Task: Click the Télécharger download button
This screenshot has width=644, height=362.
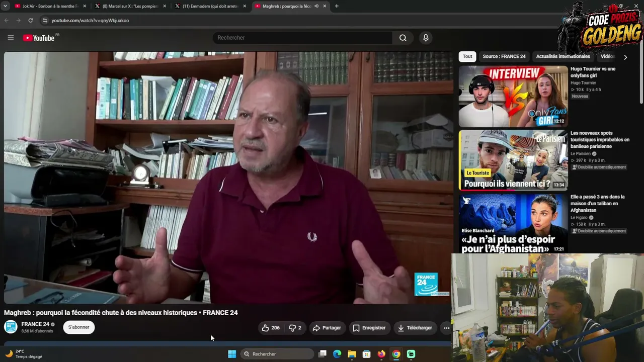Action: 415,328
